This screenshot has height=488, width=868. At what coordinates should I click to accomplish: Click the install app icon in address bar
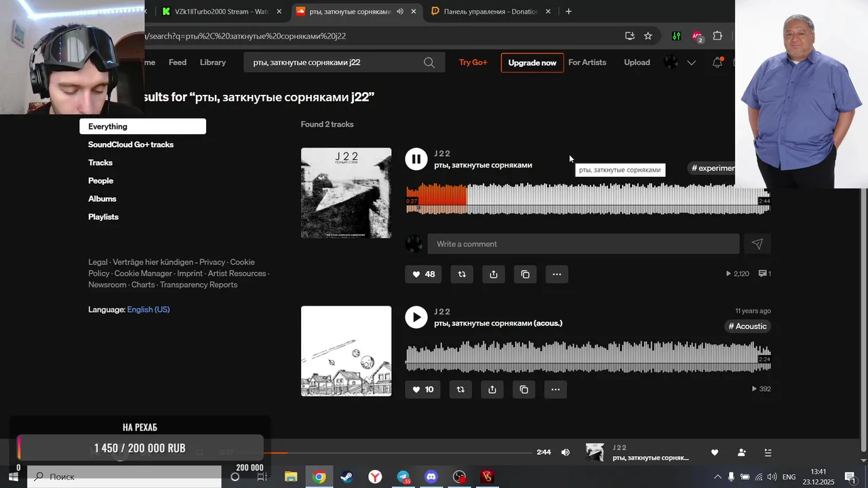(629, 36)
